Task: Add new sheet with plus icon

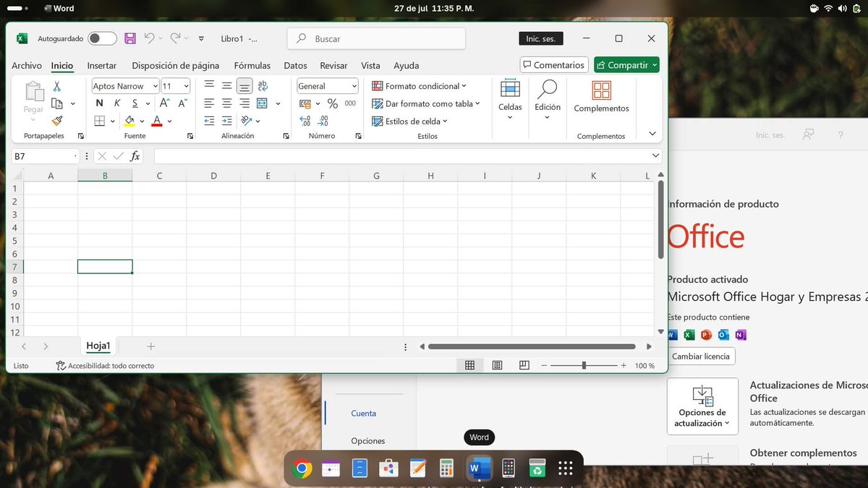Action: click(151, 347)
